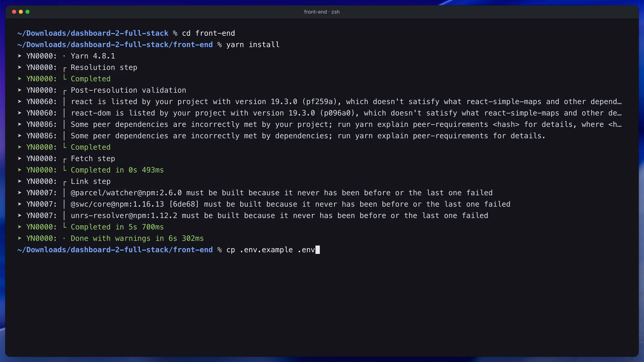644x362 pixels.
Task: Click the 'incorrectly met by your project' line
Action: pos(346,124)
